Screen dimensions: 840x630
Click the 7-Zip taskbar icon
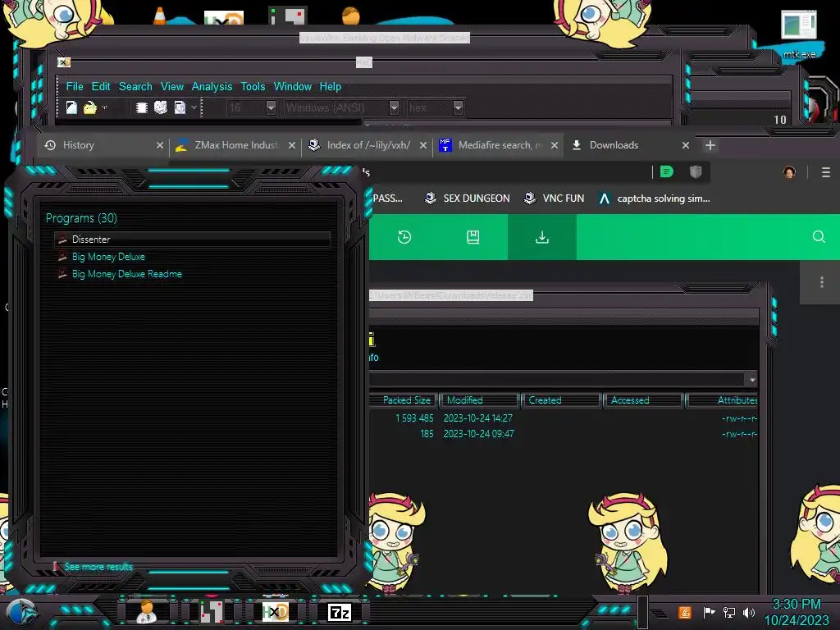click(x=340, y=612)
